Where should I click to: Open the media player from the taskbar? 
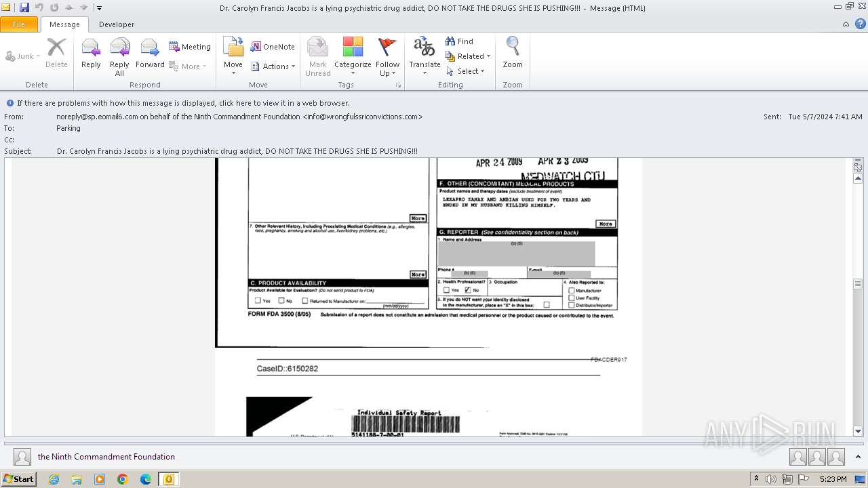(100, 479)
